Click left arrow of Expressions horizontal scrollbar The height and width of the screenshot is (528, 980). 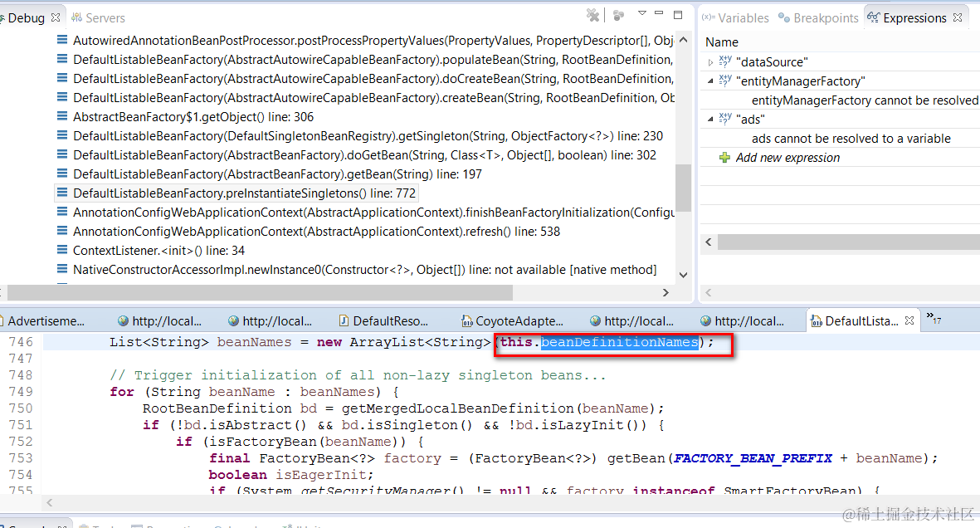click(708, 242)
